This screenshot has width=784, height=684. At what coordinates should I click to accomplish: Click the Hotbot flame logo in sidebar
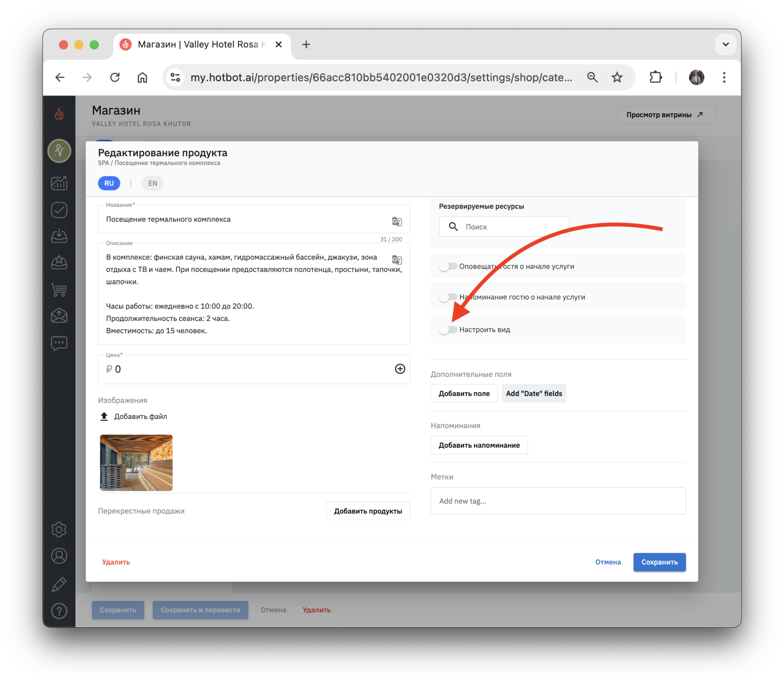(x=59, y=114)
